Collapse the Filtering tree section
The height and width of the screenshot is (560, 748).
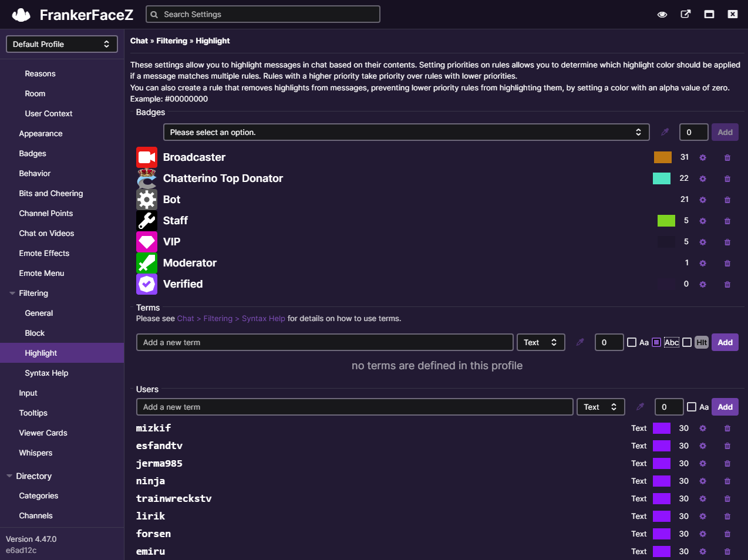tap(12, 293)
